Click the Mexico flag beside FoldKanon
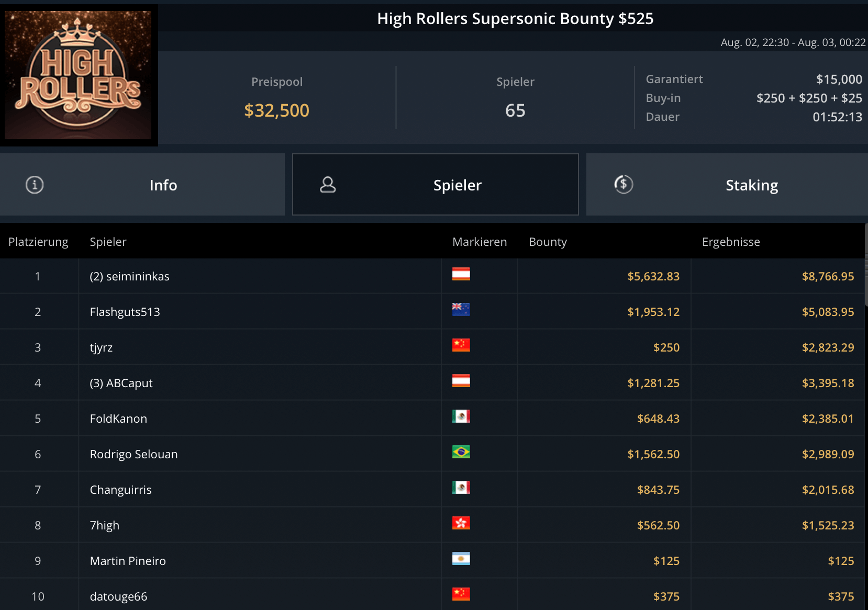This screenshot has width=868, height=610. pos(461,416)
